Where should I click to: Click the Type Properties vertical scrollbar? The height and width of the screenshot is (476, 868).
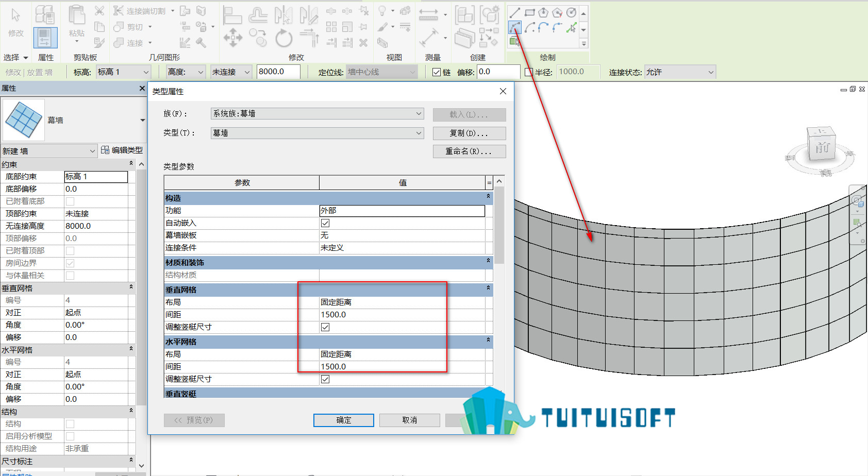tap(499, 225)
